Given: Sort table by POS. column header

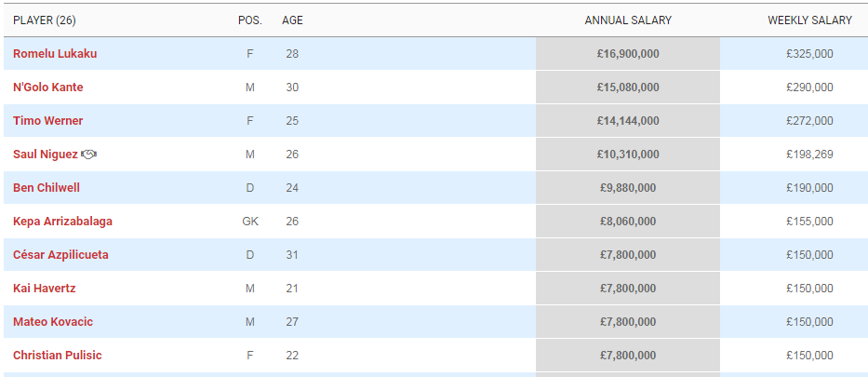Looking at the screenshot, I should point(250,20).
